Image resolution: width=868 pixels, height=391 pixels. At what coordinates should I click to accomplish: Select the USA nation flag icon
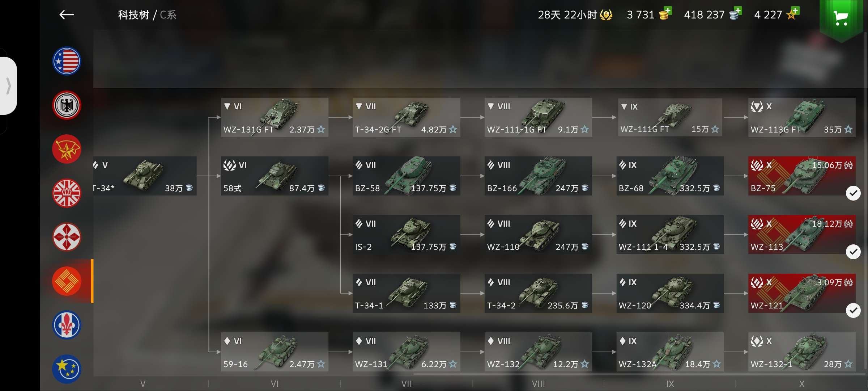pos(67,61)
